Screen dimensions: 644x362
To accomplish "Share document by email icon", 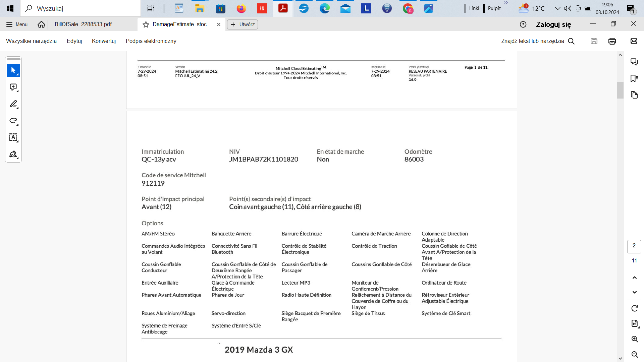I will coord(634,41).
